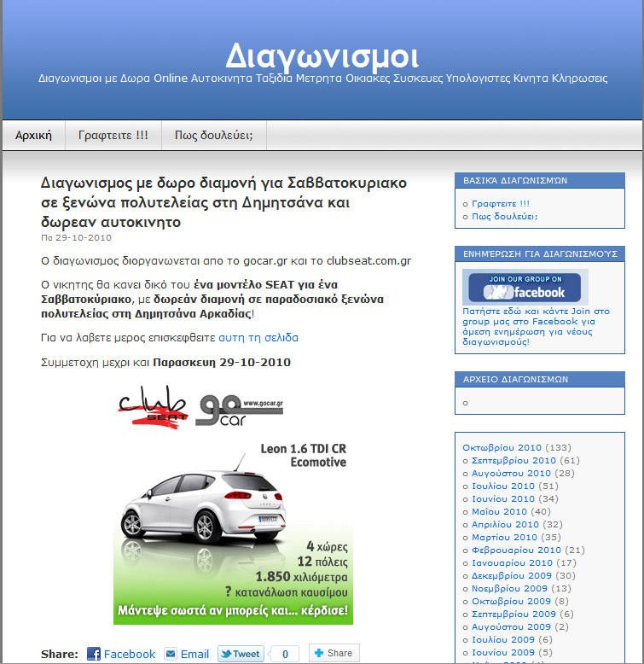Image resolution: width=644 pixels, height=664 pixels.
Task: Click the Email envelope icon
Action: (x=171, y=654)
